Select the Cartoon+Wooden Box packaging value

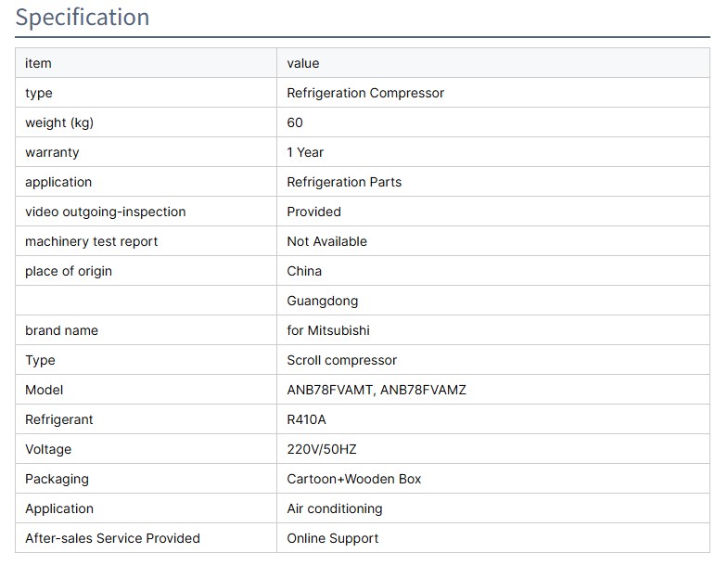[353, 479]
